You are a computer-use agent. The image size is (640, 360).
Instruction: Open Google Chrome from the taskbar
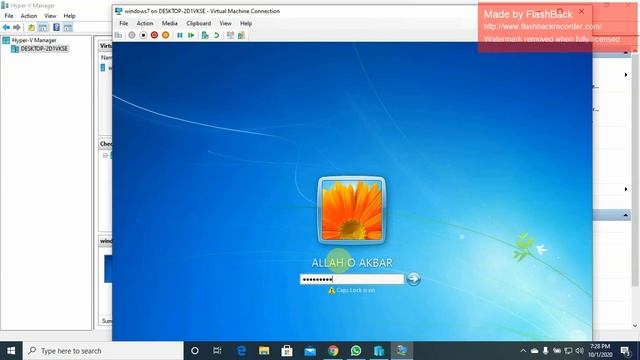click(333, 351)
